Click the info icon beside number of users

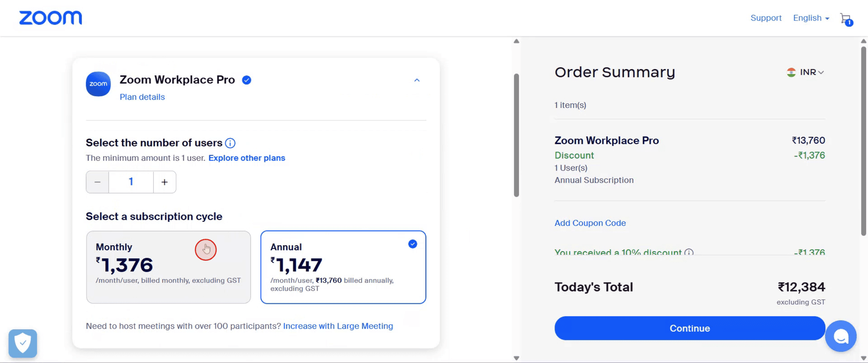coord(230,143)
